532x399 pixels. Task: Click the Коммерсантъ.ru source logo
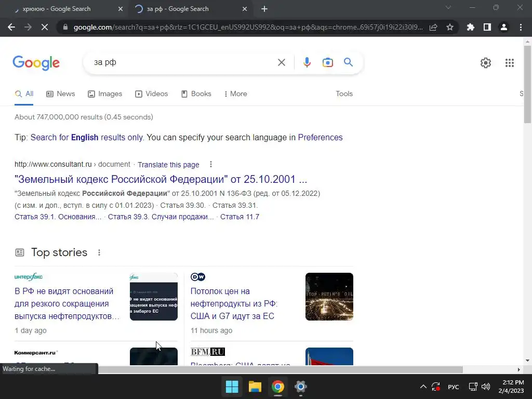(x=36, y=353)
